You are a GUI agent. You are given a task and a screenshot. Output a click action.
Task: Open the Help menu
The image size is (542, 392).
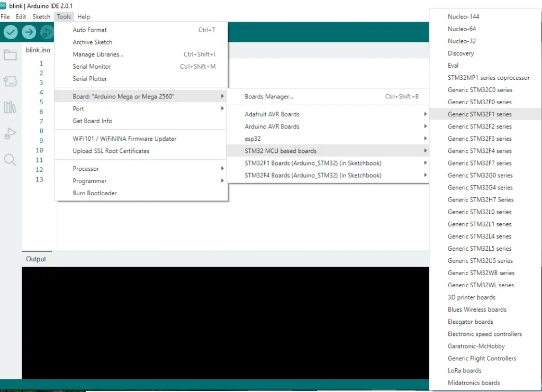(83, 16)
